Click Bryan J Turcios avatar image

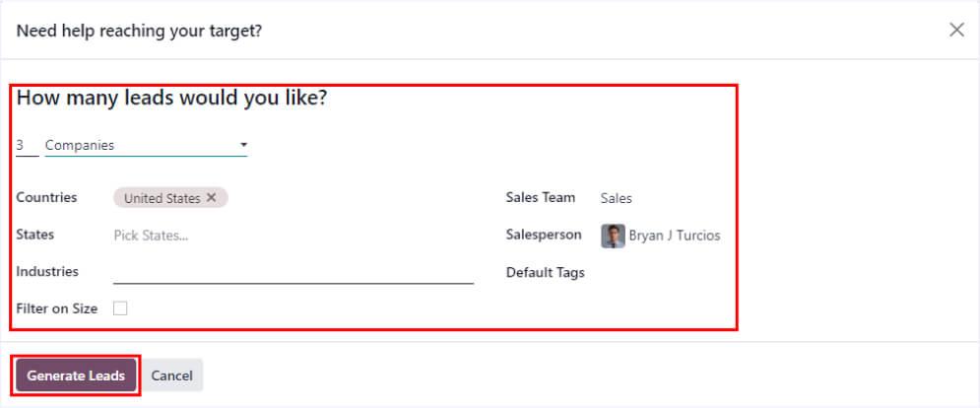pyautogui.click(x=613, y=236)
